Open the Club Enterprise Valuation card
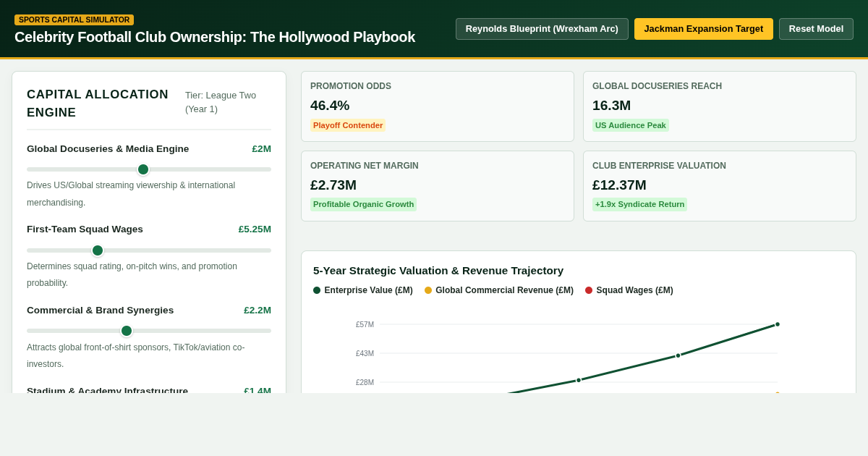 point(720,186)
